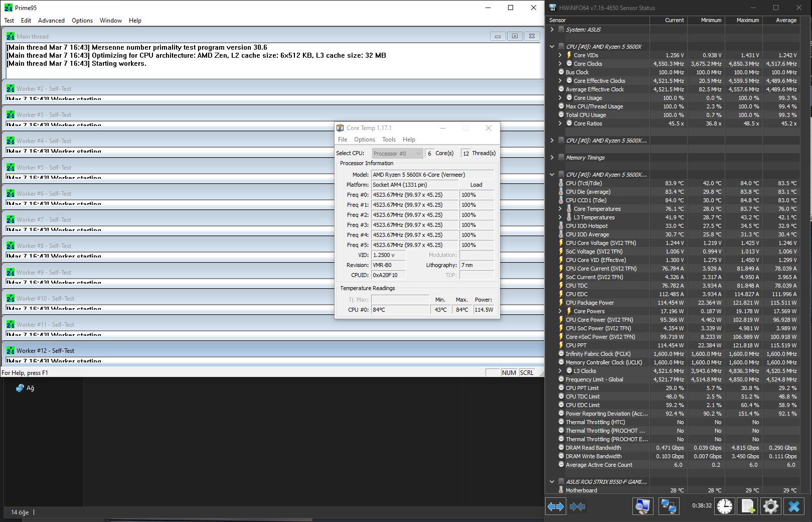Select the Ağ network icon on the desktop
This screenshot has height=522, width=812.
pyautogui.click(x=20, y=388)
